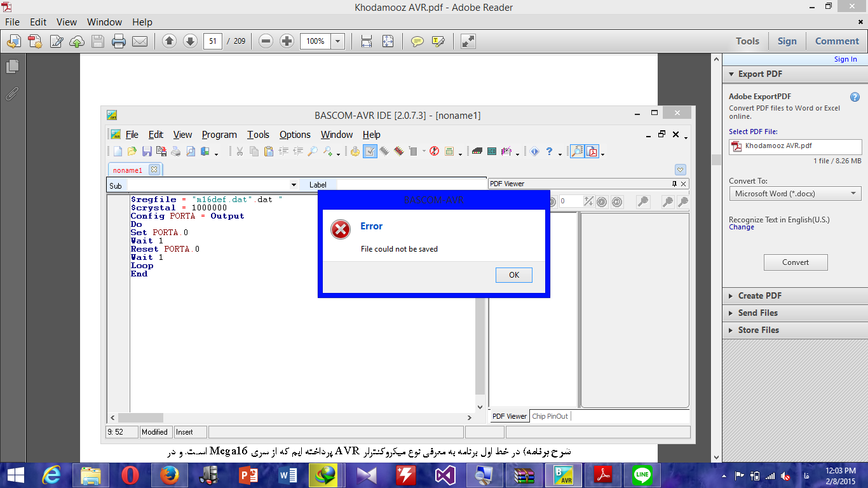868x488 pixels.
Task: Click the blue help question icon
Action: (x=855, y=97)
